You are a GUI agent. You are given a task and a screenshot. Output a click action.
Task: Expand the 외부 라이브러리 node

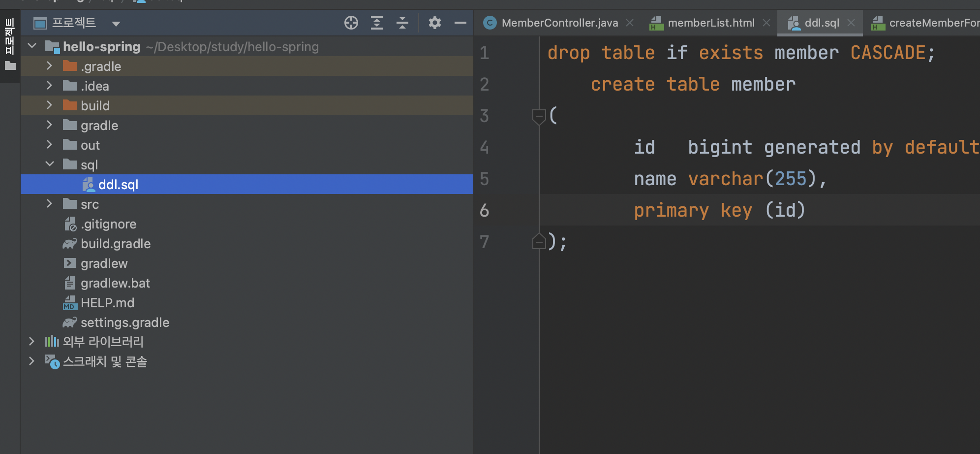pos(31,342)
